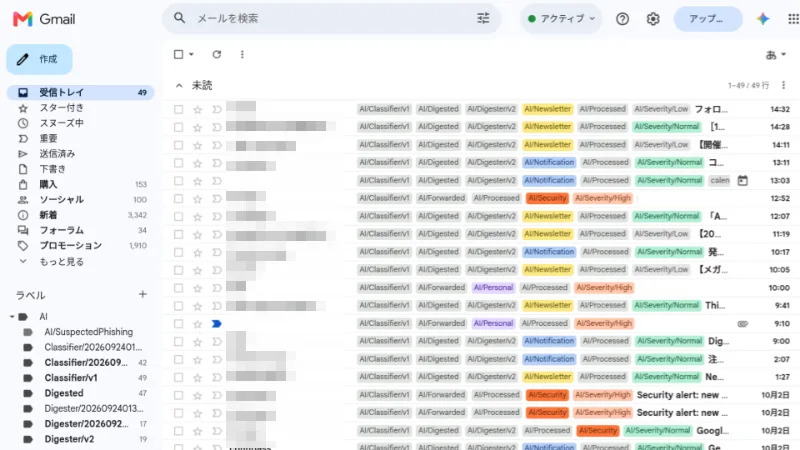This screenshot has height=450, width=800.
Task: Select the 12:07 email checkbox
Action: coord(178,216)
